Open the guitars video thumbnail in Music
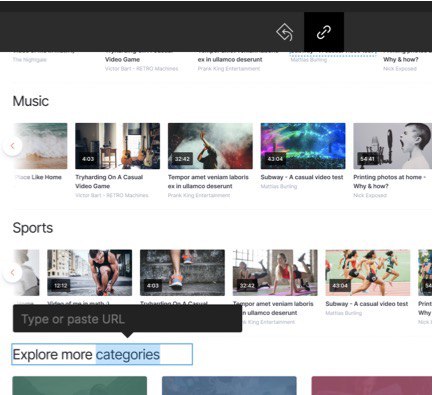This screenshot has height=395, width=433. click(117, 146)
